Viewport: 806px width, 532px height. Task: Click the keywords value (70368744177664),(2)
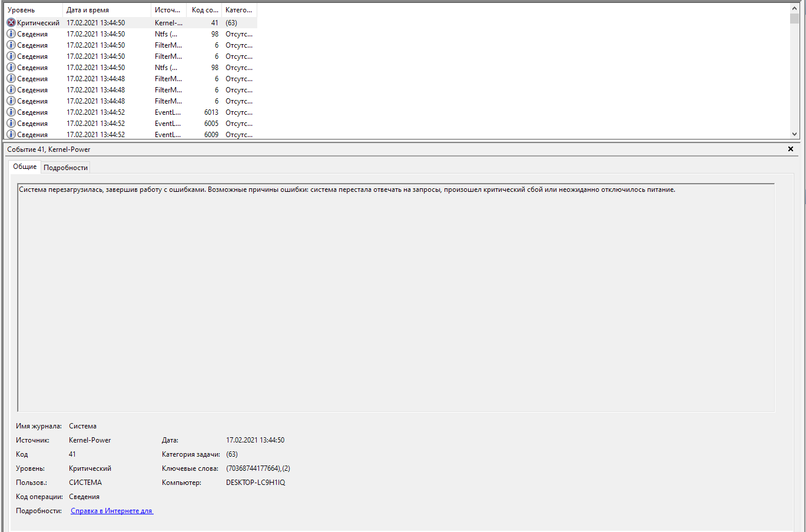pyautogui.click(x=258, y=468)
